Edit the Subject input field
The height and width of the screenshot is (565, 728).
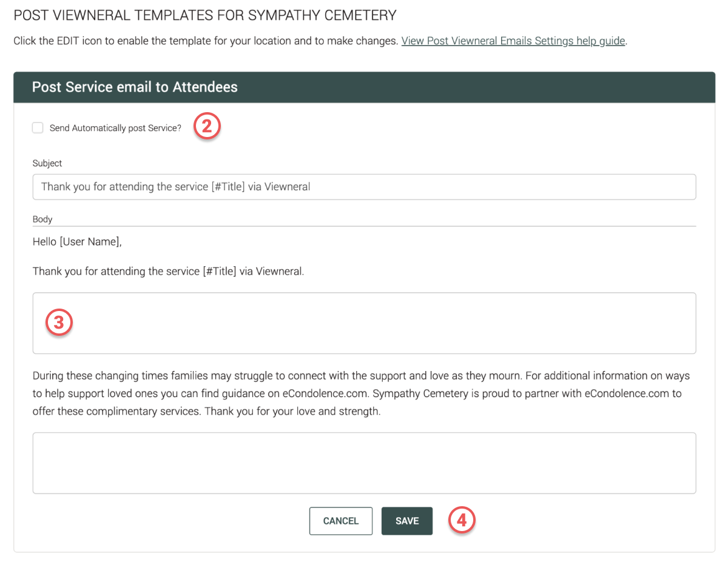pos(364,187)
